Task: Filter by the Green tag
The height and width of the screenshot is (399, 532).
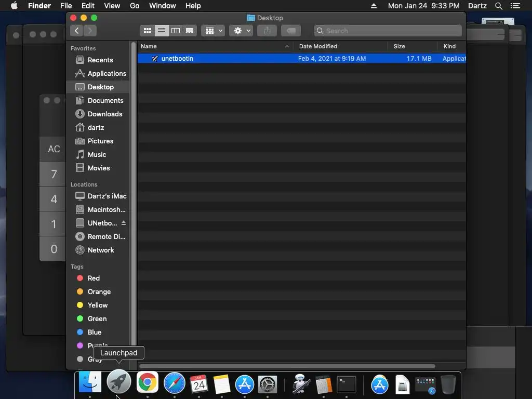Action: (98, 318)
